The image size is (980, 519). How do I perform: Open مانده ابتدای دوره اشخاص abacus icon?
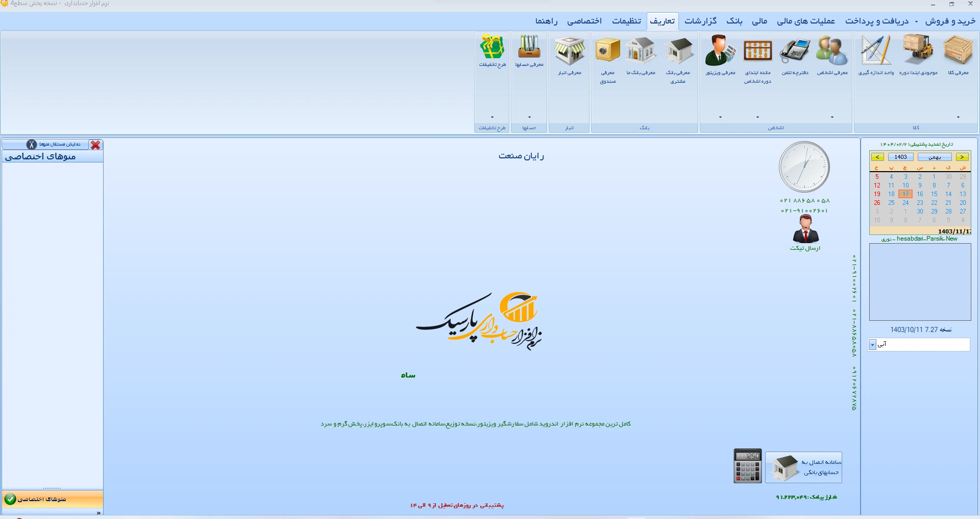coord(757,50)
